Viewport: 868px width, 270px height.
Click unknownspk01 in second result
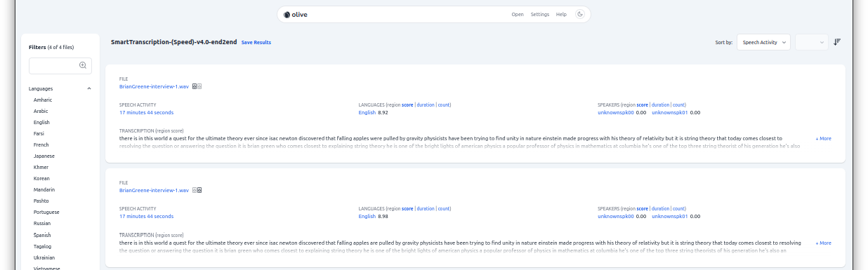pos(670,216)
